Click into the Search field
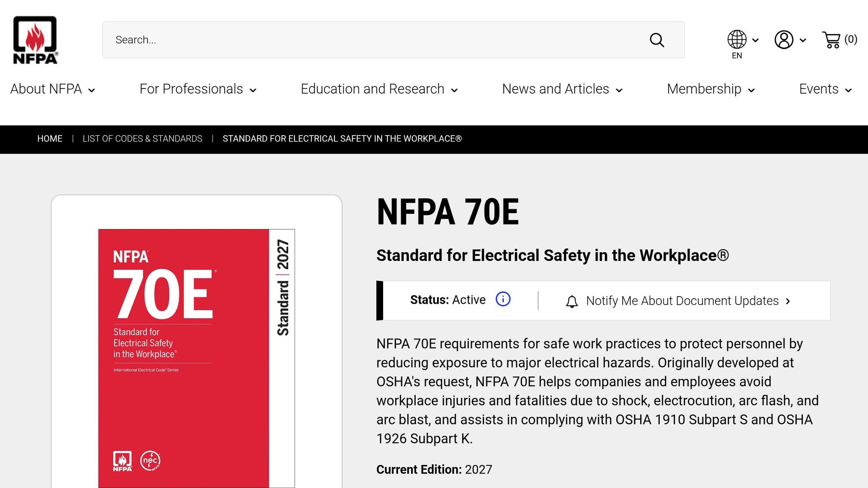The image size is (868, 488). click(x=393, y=40)
